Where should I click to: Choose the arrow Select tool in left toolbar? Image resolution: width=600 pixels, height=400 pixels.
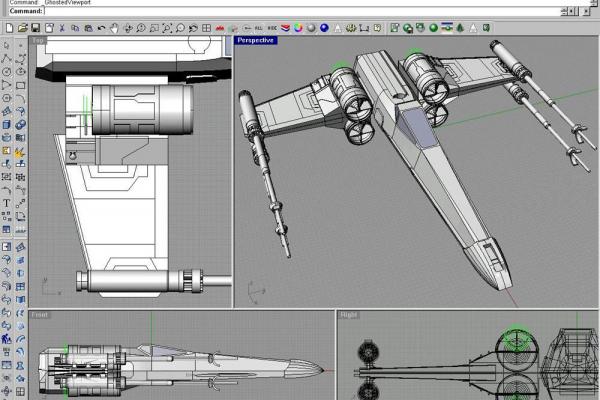pyautogui.click(x=7, y=45)
